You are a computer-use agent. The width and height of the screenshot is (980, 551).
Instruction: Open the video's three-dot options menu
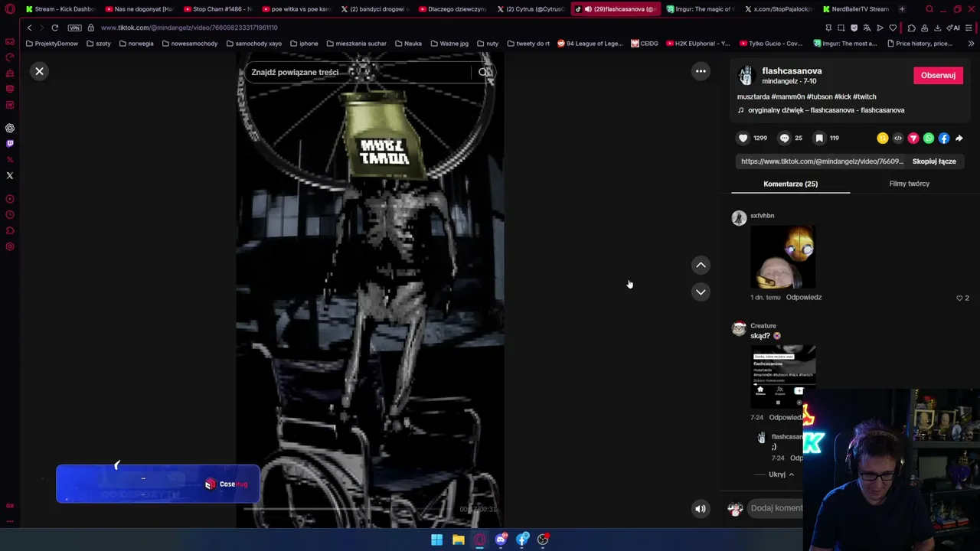[701, 71]
